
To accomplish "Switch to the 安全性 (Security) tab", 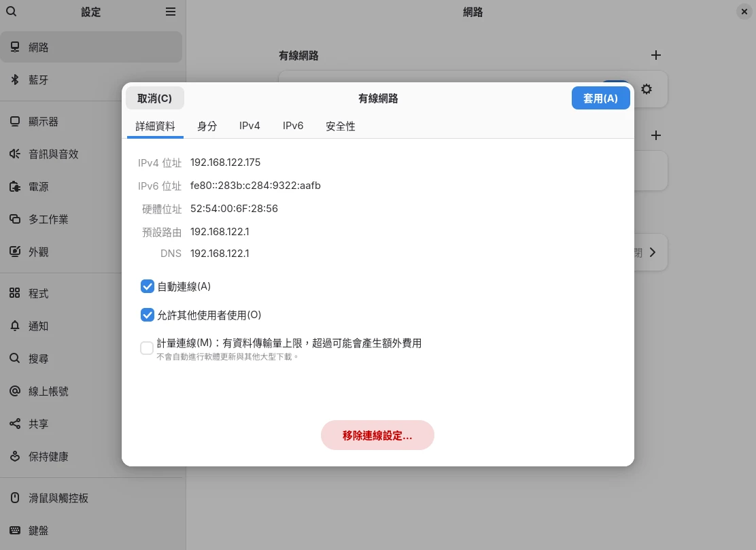I will [x=340, y=126].
